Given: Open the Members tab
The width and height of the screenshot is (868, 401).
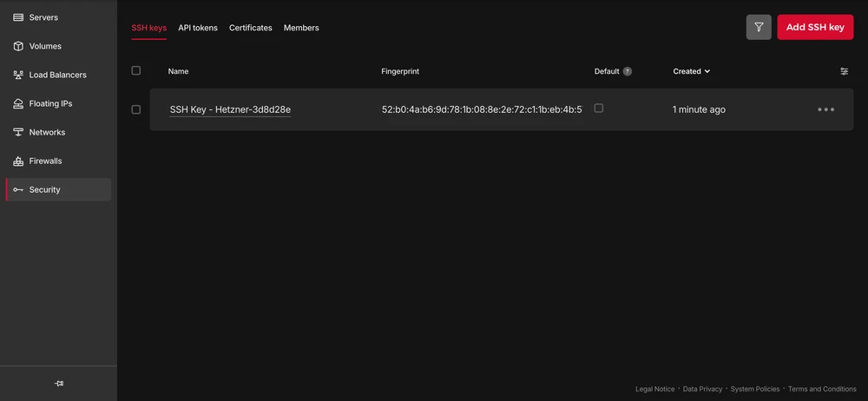Looking at the screenshot, I should coord(301,28).
